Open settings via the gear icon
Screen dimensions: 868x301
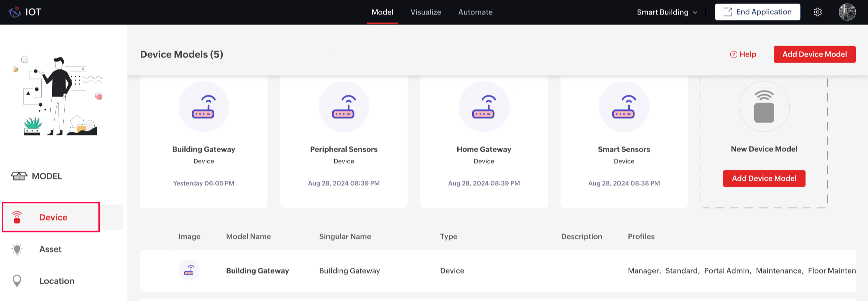817,12
